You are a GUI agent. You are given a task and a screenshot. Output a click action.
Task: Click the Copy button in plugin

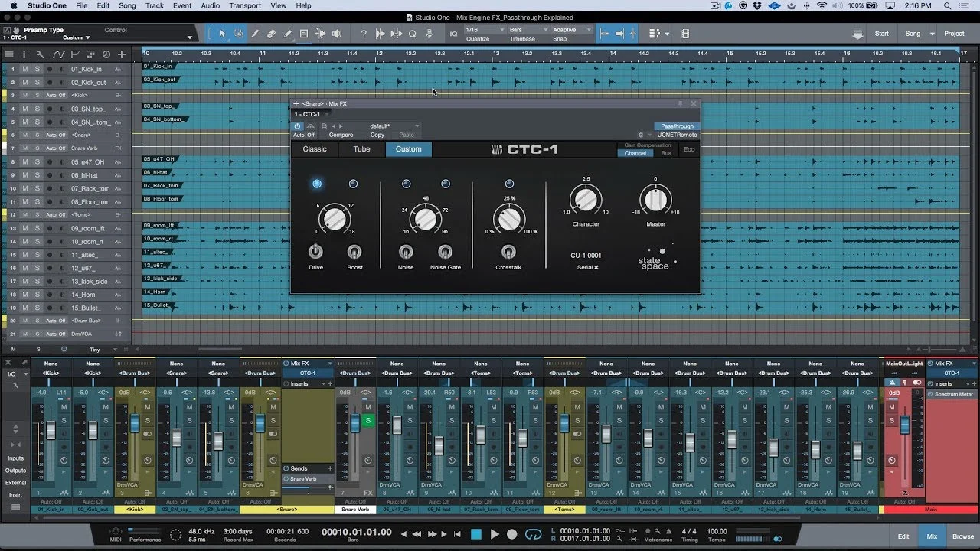(377, 135)
